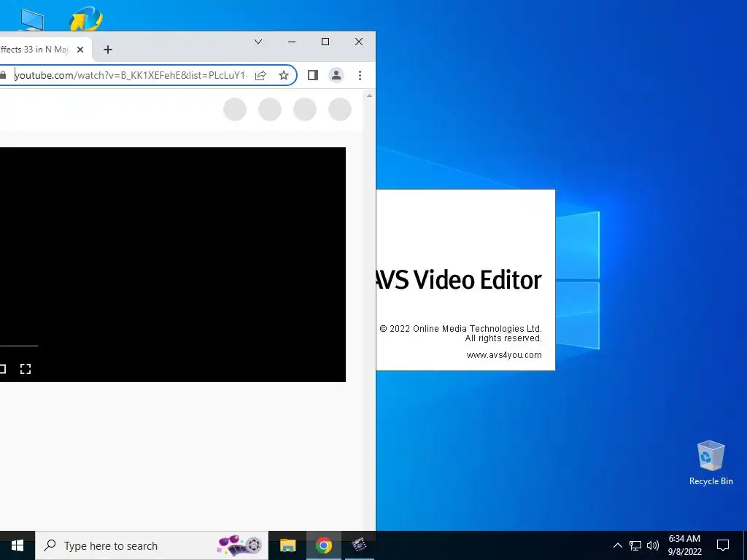
Task: Switch to AVS Video Editor taskbar icon
Action: pyautogui.click(x=359, y=545)
